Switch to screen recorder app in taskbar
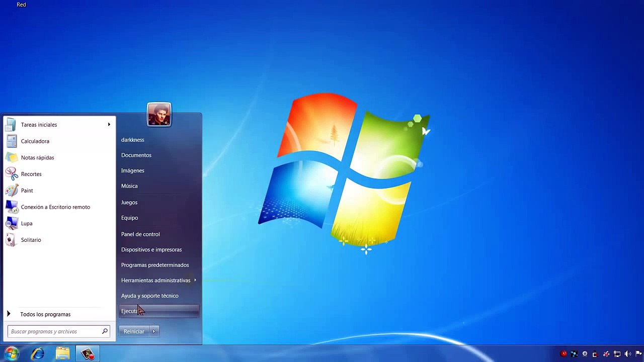Viewport: 644px width, 362px height. tap(88, 354)
